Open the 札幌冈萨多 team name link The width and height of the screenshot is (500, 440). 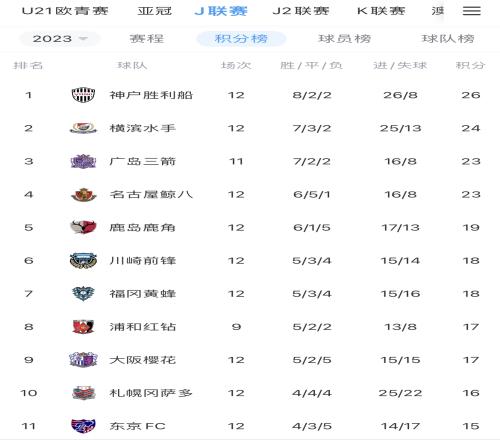151,393
